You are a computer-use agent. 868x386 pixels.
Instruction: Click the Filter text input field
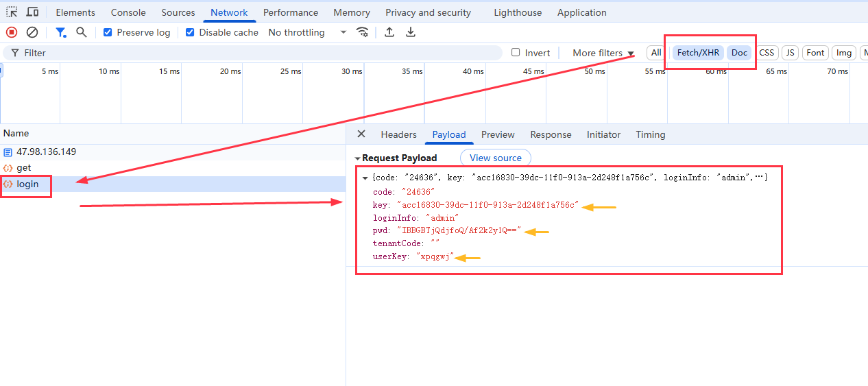[x=261, y=53]
